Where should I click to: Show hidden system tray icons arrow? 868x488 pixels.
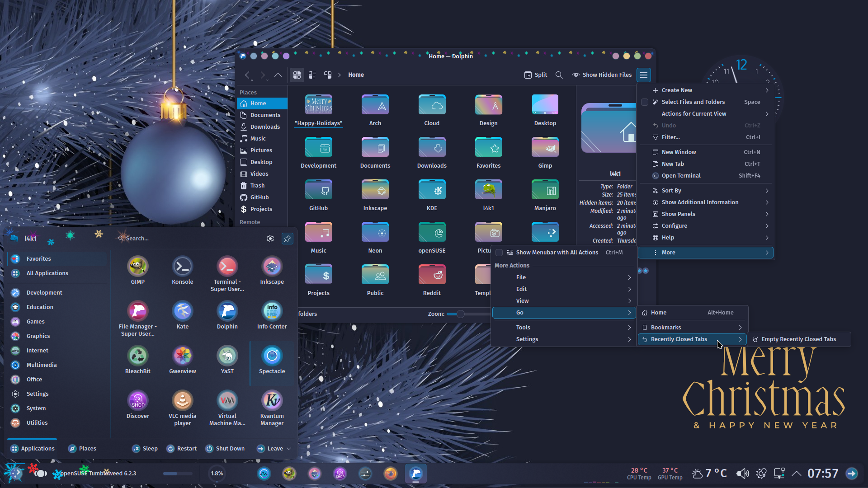[797, 474]
